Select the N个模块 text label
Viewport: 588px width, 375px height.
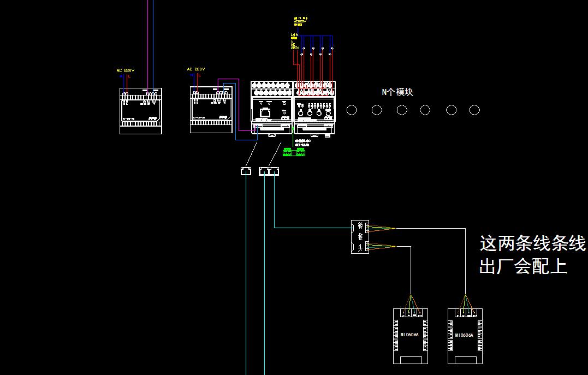coord(397,92)
